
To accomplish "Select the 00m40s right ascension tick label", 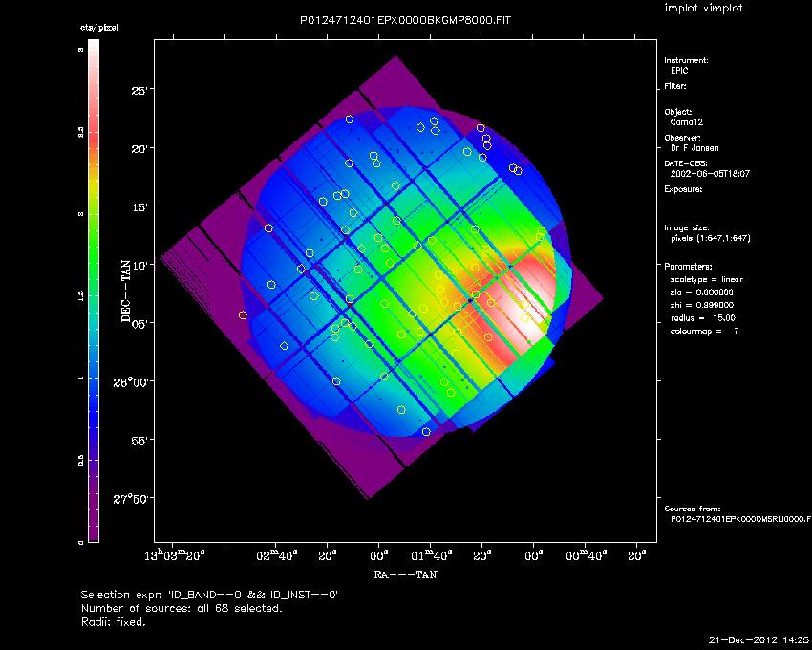I will [x=587, y=555].
